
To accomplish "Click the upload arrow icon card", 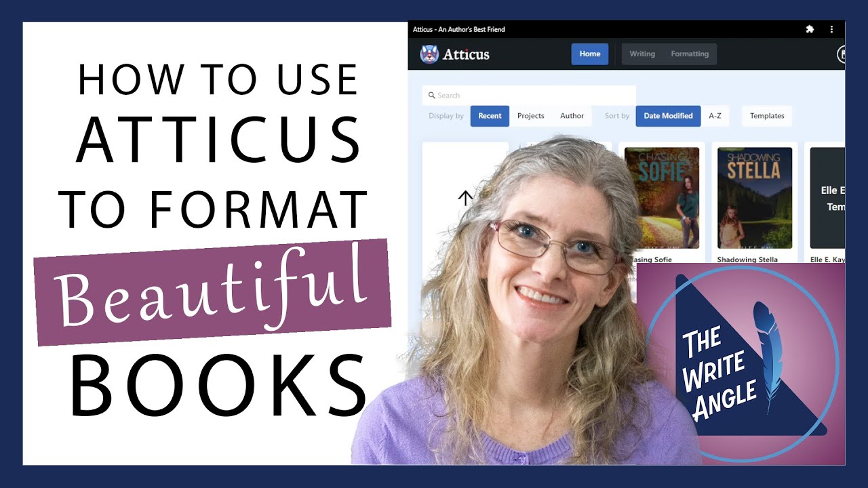I will 465,198.
